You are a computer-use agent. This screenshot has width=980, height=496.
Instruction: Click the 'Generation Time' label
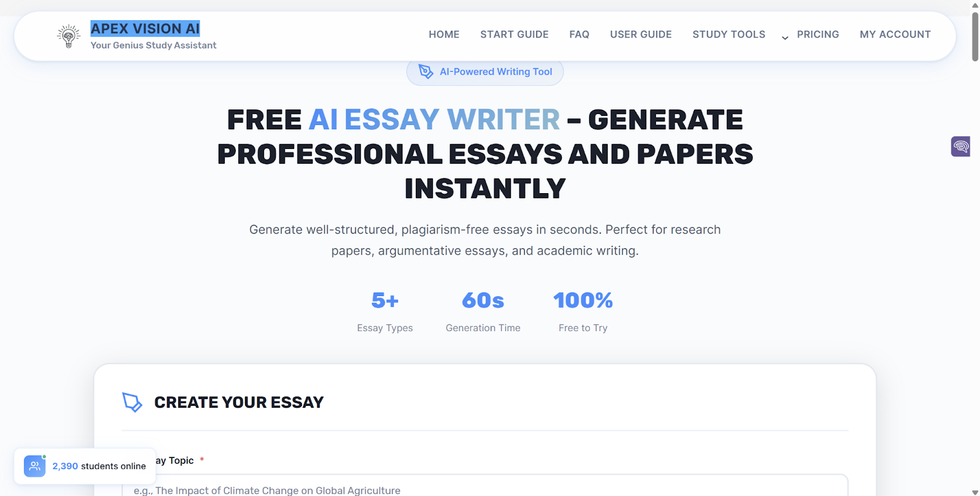click(x=483, y=328)
